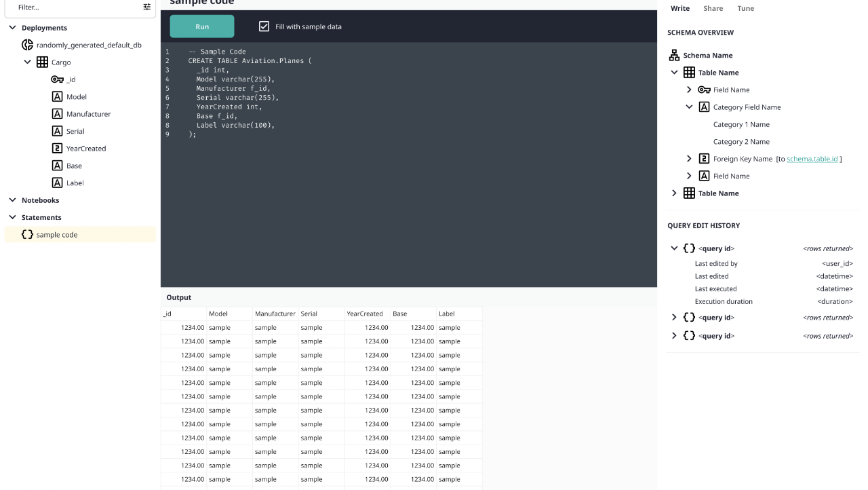The image size is (868, 490).
Task: Select Category 1 Name in schema overview
Action: point(741,125)
